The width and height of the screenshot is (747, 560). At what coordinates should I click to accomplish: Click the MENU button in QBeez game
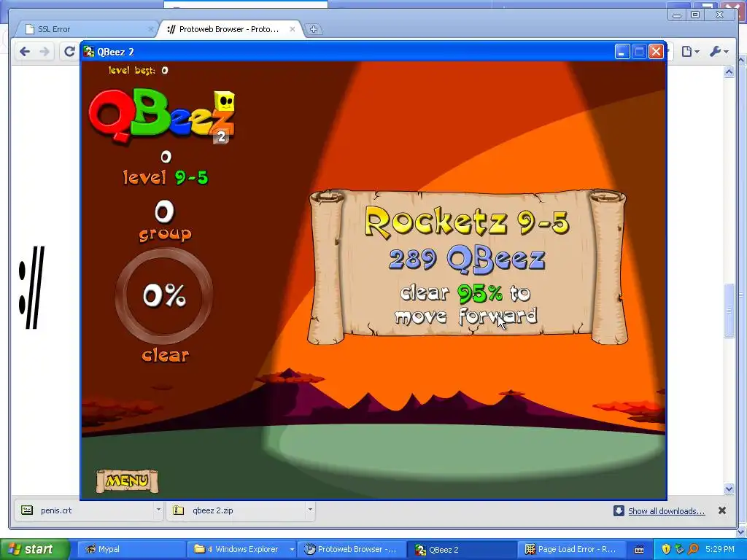click(127, 481)
